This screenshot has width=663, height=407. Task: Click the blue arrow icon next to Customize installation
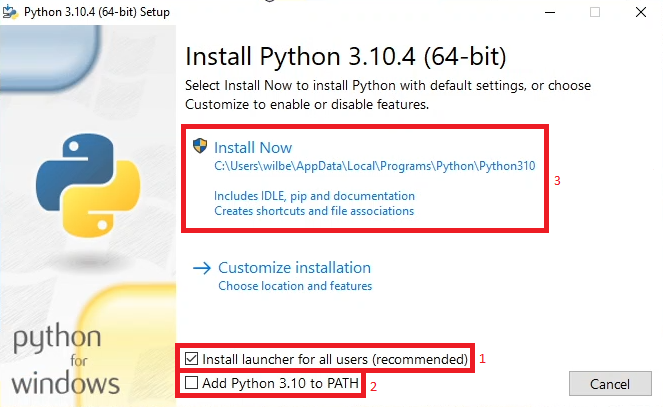(x=202, y=268)
